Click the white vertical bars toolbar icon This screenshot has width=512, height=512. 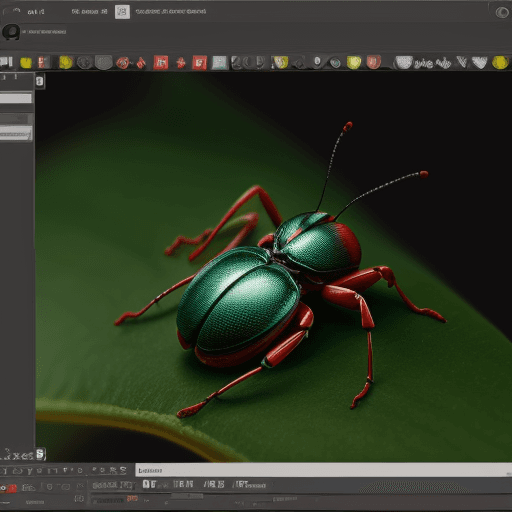point(6,62)
